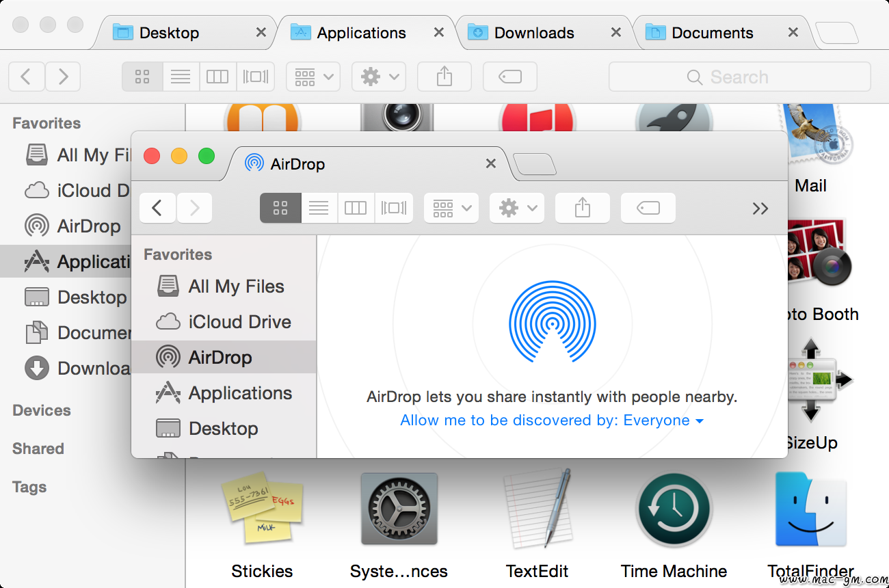This screenshot has height=588, width=889.
Task: Select AirDrop in front window sidebar
Action: coord(224,357)
